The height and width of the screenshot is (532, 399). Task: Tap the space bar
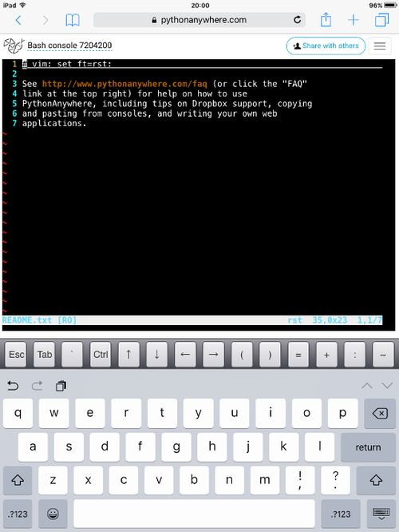[194, 514]
